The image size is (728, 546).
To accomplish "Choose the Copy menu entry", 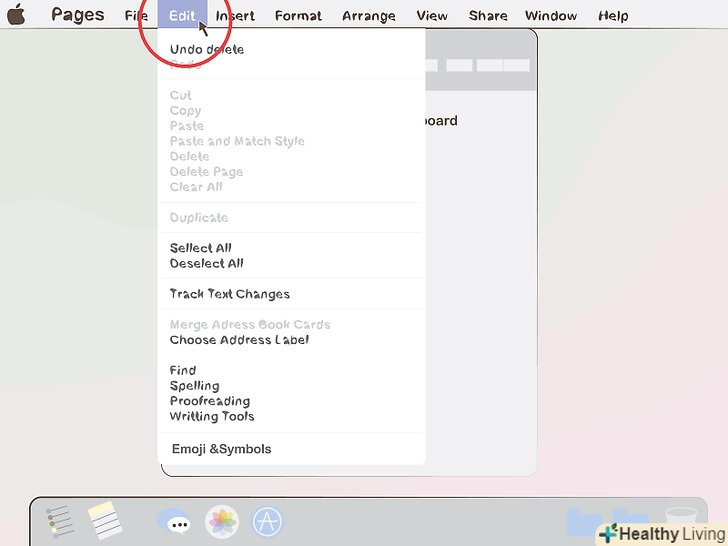I will coord(185,110).
